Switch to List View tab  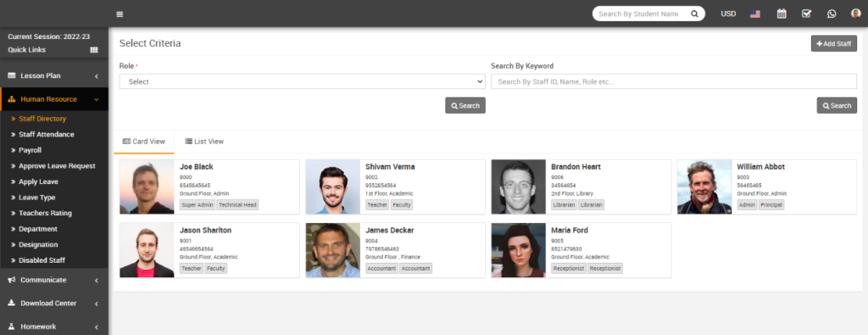click(204, 141)
